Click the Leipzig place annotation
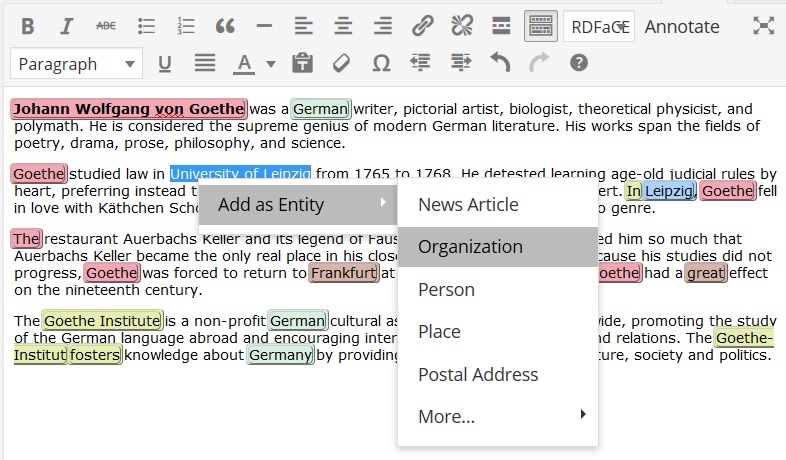 click(669, 191)
